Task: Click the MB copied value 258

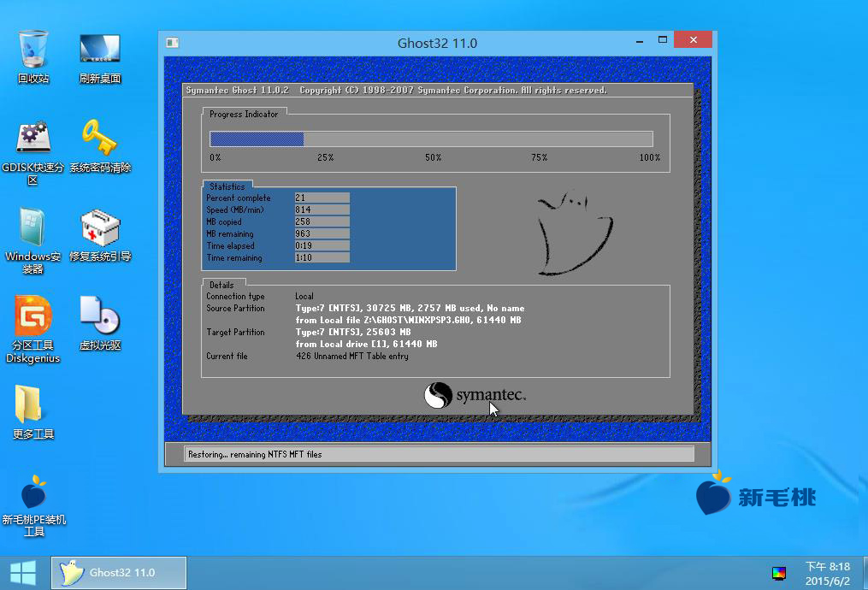Action: (x=322, y=222)
